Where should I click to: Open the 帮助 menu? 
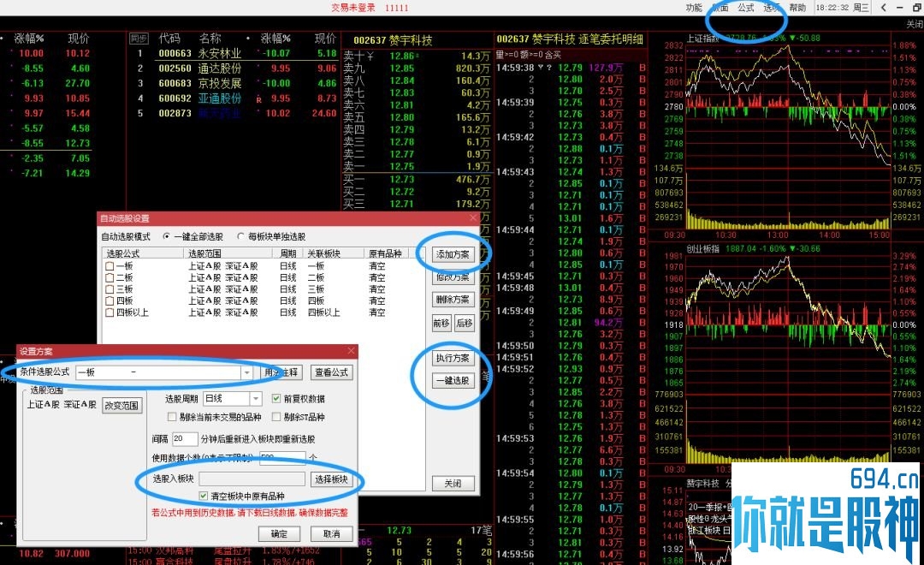click(x=797, y=8)
